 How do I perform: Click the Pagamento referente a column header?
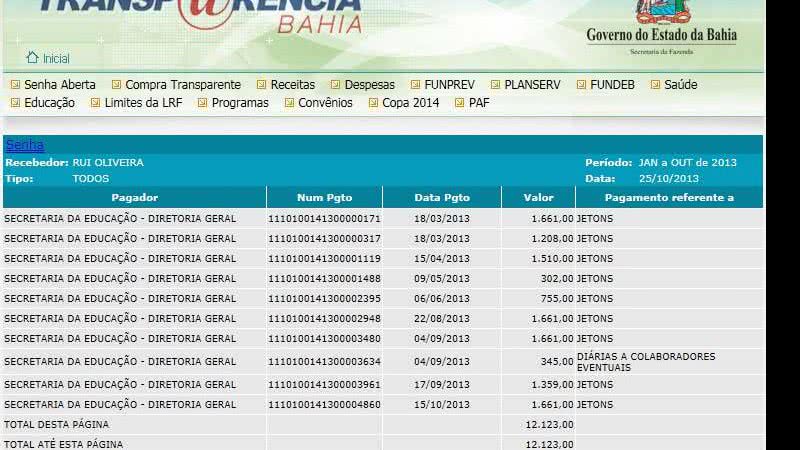coord(669,197)
